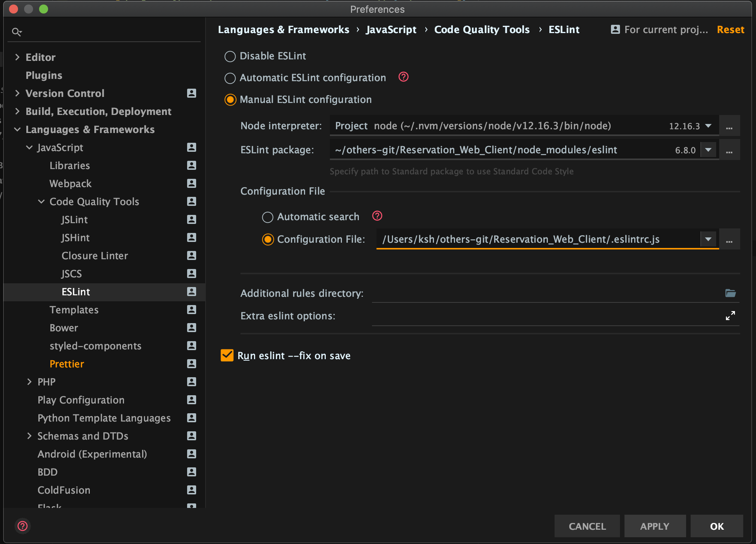Image resolution: width=756 pixels, height=544 pixels.
Task: Click the help icon next to Automatic search
Action: coord(377,216)
